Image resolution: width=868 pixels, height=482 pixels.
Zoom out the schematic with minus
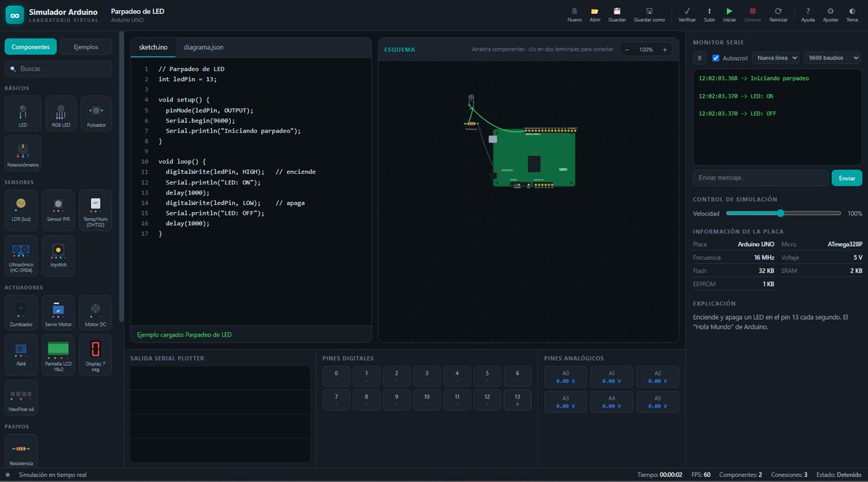pos(626,49)
